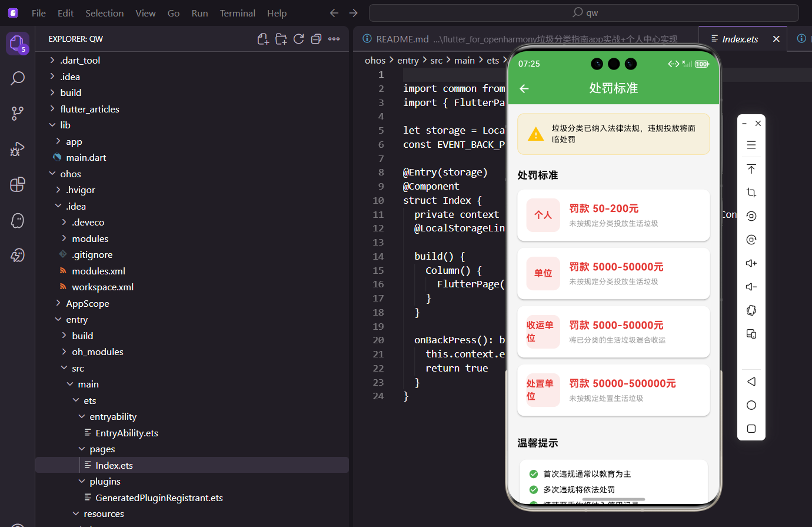Open the emulator toolbar hamburger menu
Screen dimensions: 812x527
tap(751, 145)
